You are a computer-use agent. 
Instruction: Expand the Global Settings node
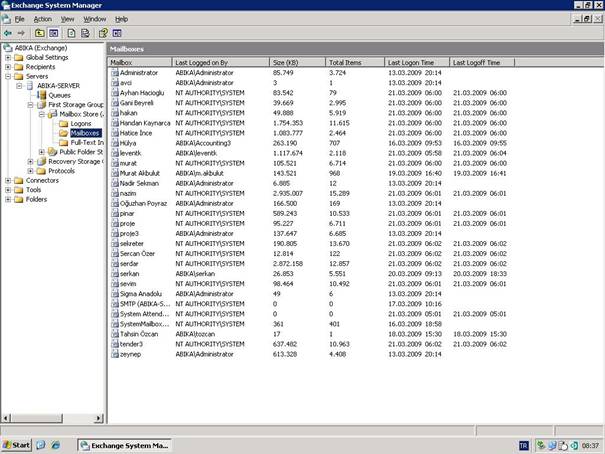(8, 57)
